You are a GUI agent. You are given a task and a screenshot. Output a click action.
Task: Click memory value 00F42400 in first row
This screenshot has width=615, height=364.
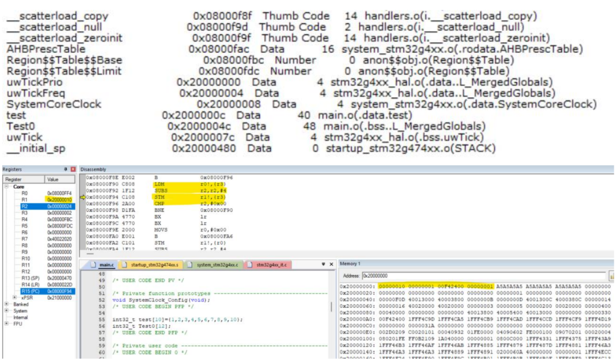(450, 287)
